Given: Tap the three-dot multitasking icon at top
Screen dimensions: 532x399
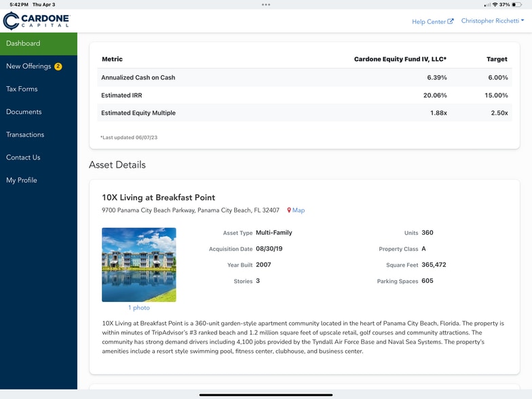Looking at the screenshot, I should click(266, 4).
